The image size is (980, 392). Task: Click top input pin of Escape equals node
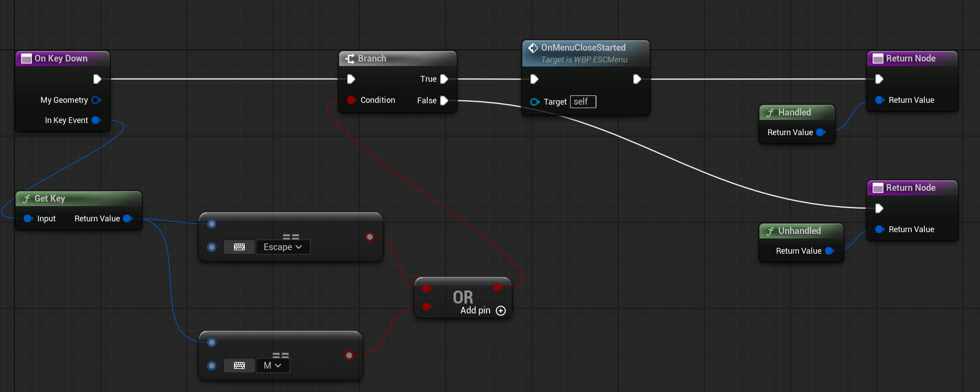pyautogui.click(x=212, y=224)
